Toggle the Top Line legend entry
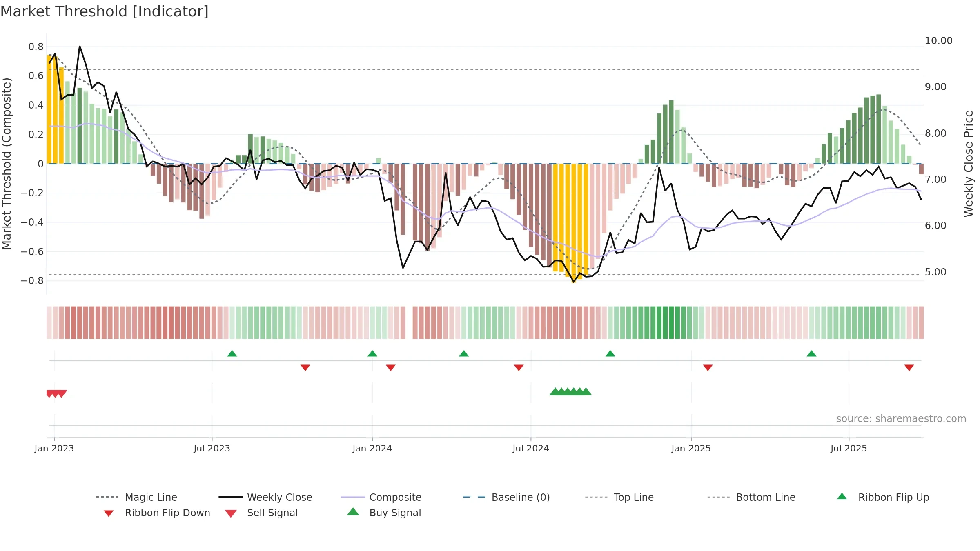Screen dimensions: 980x551 point(619,497)
